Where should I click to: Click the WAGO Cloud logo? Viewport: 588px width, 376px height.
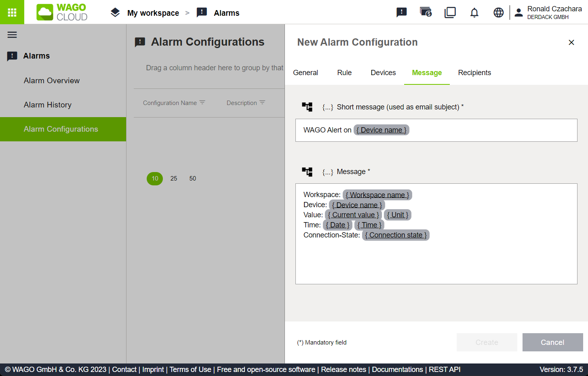click(x=62, y=12)
